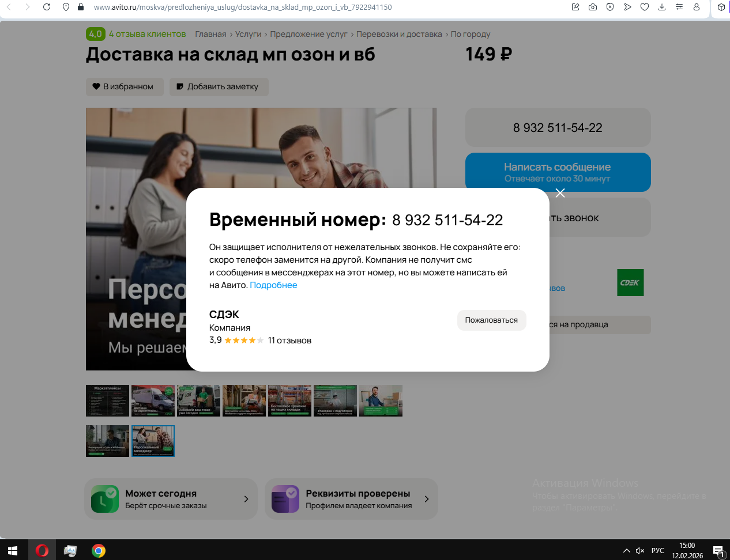
Task: Click the avito.ru URL in address bar
Action: click(243, 7)
